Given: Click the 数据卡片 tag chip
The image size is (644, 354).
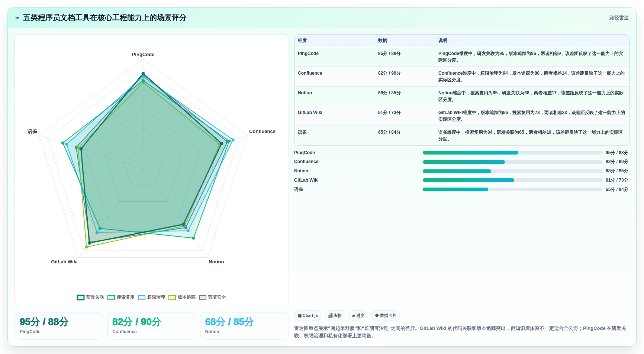Looking at the screenshot, I should 386,316.
